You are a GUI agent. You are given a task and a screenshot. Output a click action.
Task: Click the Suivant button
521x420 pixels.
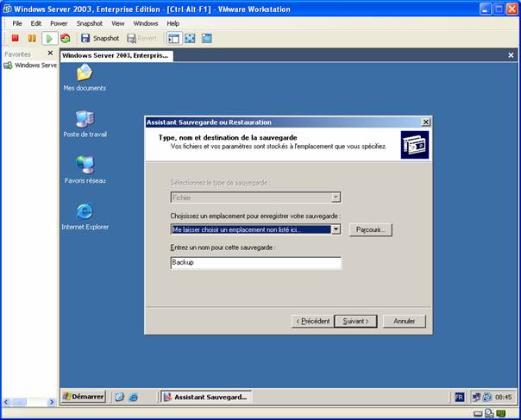pyautogui.click(x=355, y=321)
